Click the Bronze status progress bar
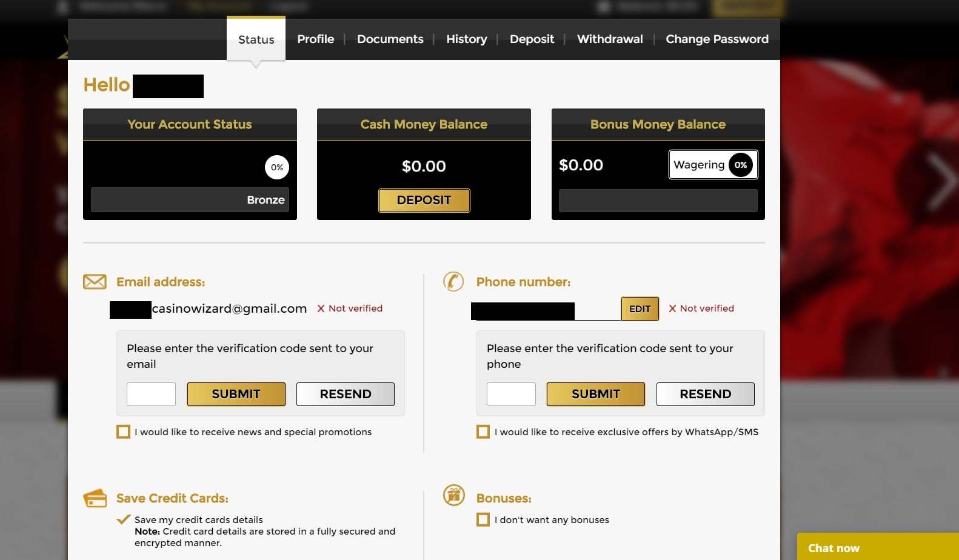This screenshot has height=560, width=959. (x=190, y=199)
